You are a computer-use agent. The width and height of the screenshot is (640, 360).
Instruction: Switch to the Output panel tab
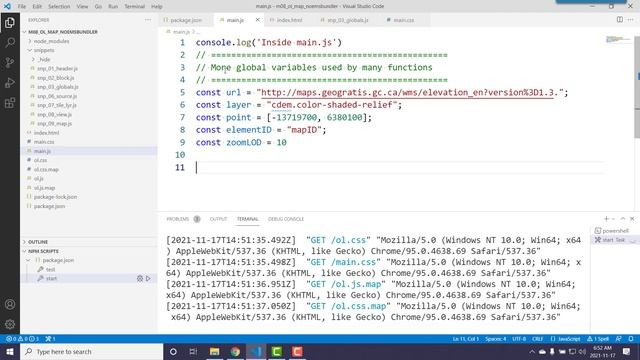click(x=218, y=219)
